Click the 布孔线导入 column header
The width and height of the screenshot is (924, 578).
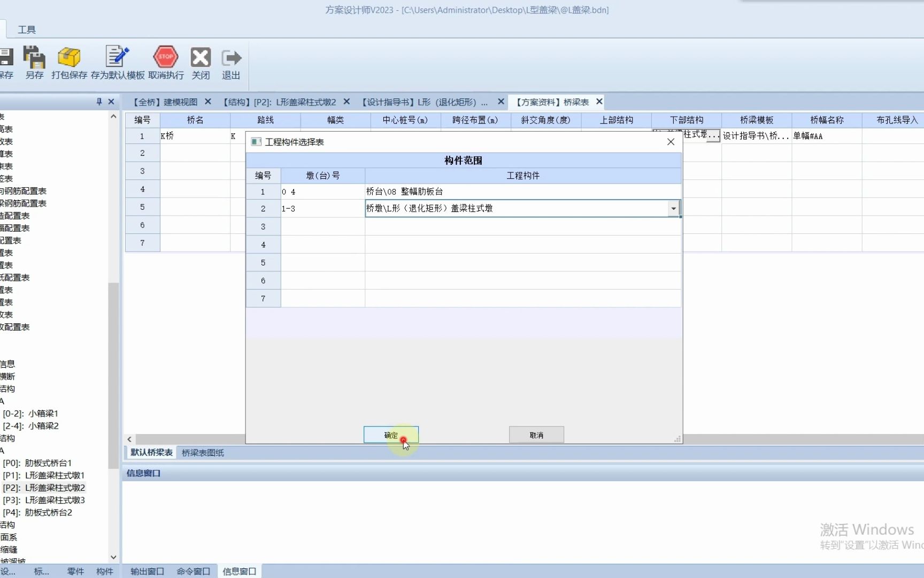click(x=897, y=120)
